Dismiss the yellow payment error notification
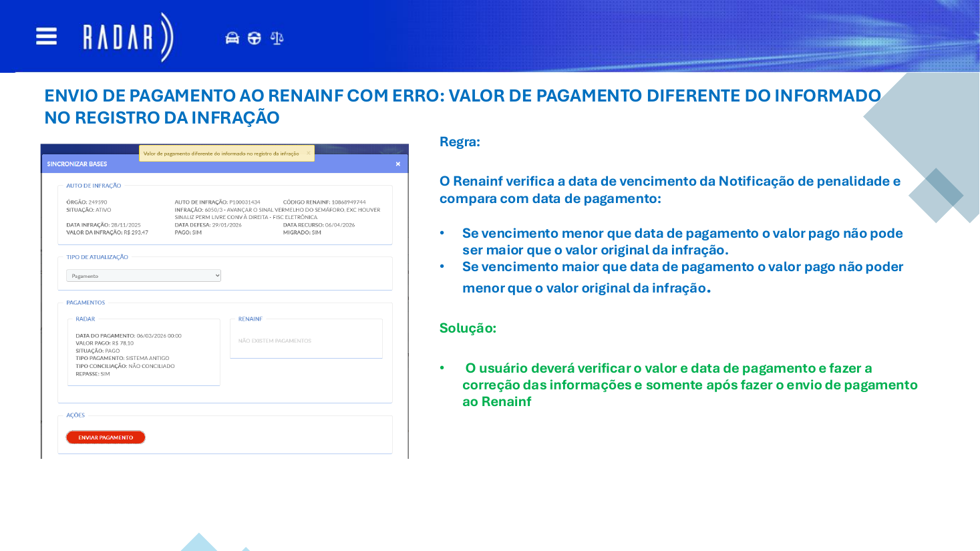 click(308, 153)
